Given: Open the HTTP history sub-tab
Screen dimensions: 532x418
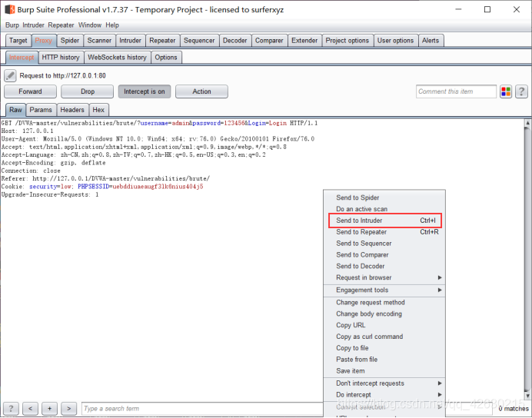Looking at the screenshot, I should (61, 58).
